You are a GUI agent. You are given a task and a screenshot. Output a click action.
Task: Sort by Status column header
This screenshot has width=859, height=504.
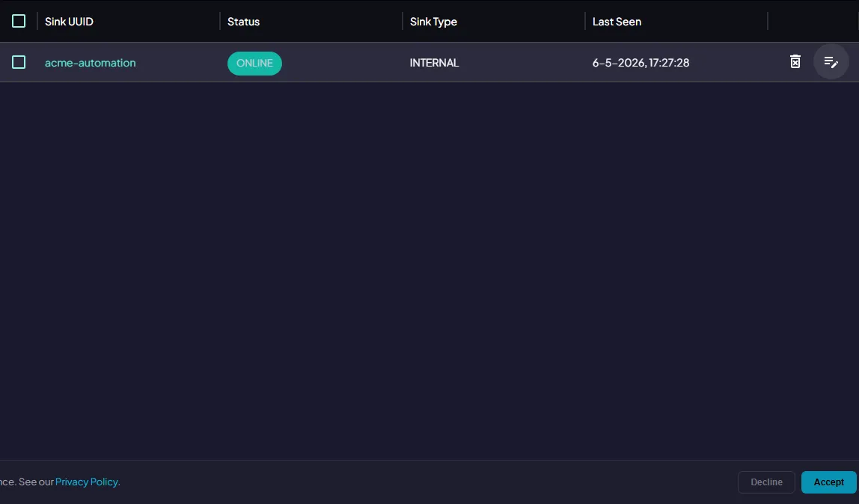click(243, 22)
